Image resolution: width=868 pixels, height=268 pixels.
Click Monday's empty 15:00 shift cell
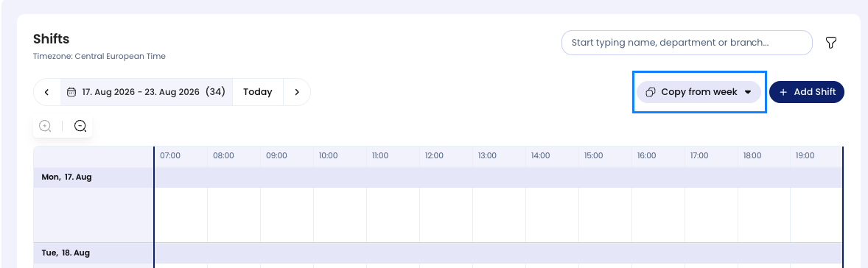coord(605,215)
